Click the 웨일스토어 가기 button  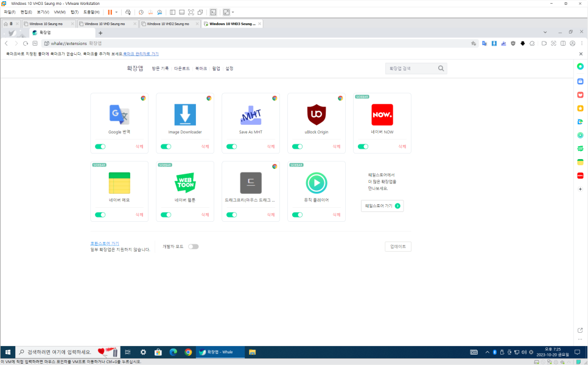(x=382, y=206)
